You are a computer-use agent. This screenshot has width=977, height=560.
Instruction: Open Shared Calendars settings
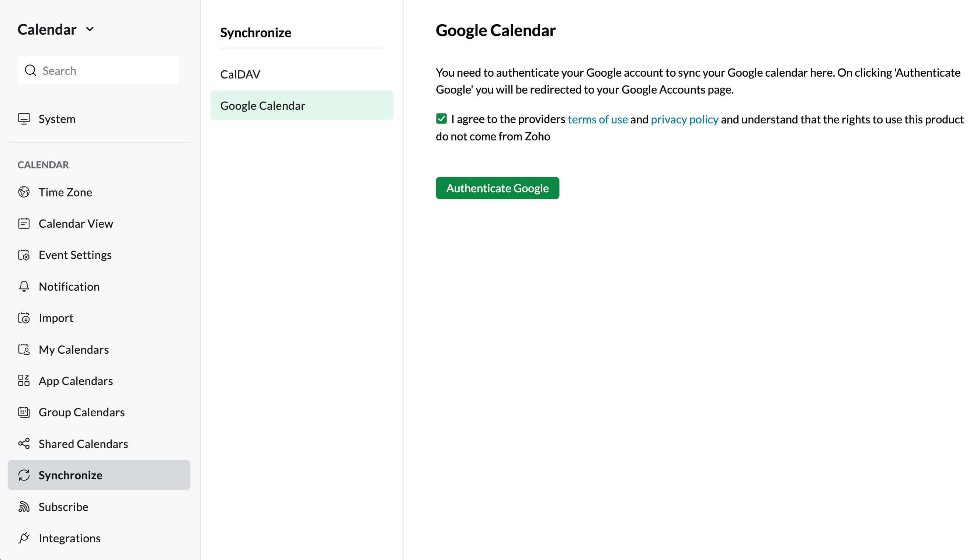83,443
